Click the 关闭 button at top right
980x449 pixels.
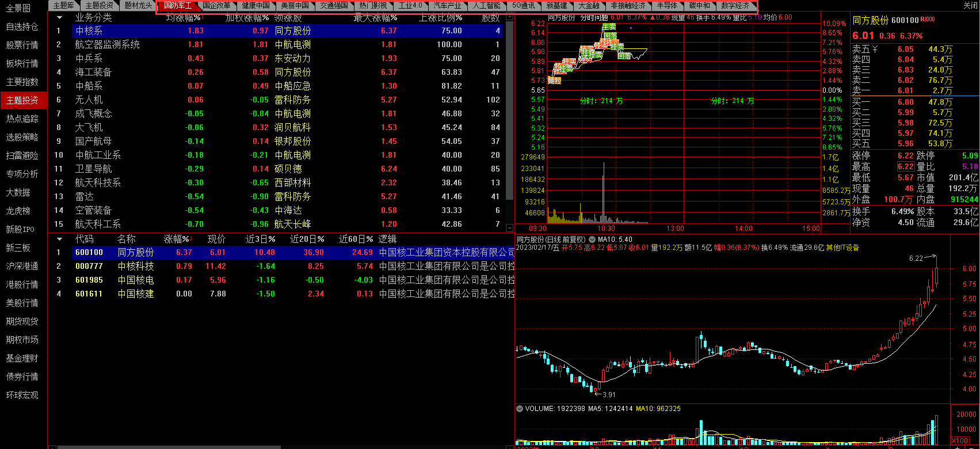click(970, 5)
